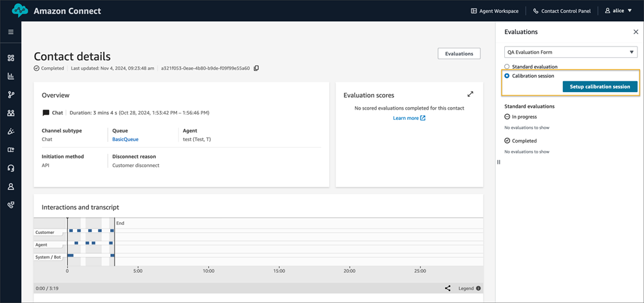Click the 10:00 mark on transcript timeline
This screenshot has height=303, width=644.
tap(208, 271)
